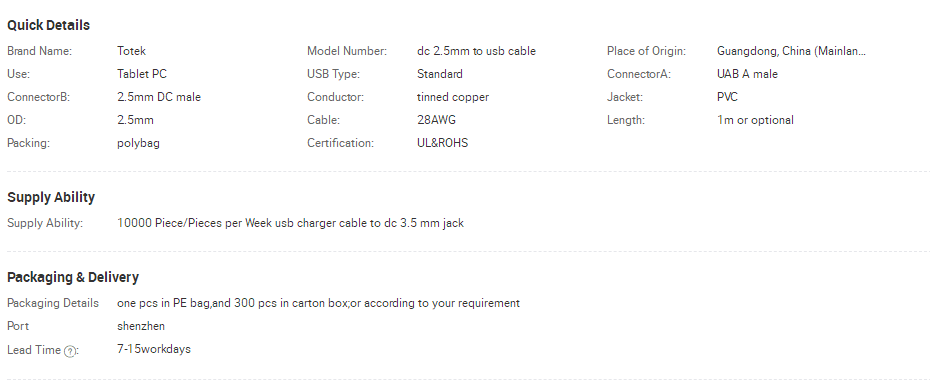The height and width of the screenshot is (388, 930).
Task: Click the 28AWG cable value
Action: pos(437,120)
